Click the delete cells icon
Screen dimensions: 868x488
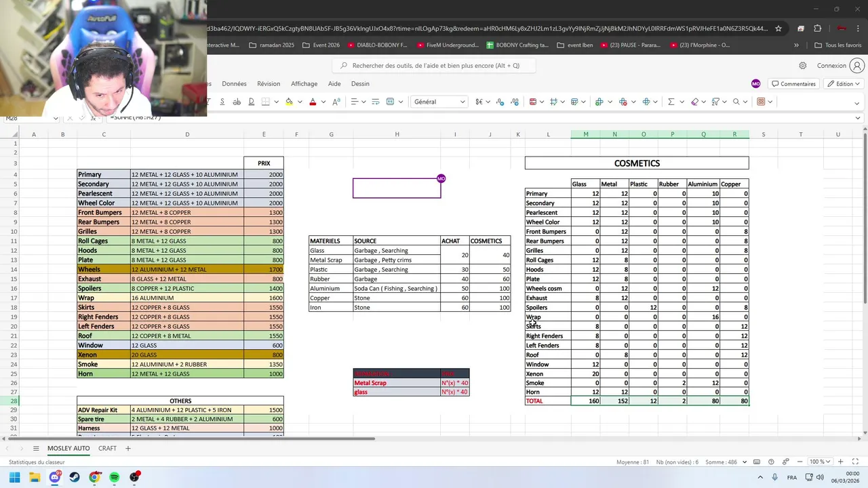click(623, 102)
